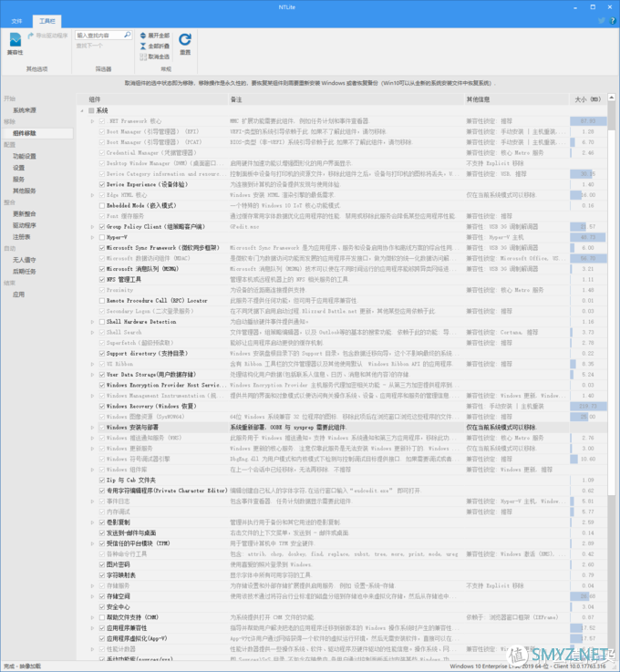Uncheck Microsoft Sync Framework checkbox

pos(102,248)
